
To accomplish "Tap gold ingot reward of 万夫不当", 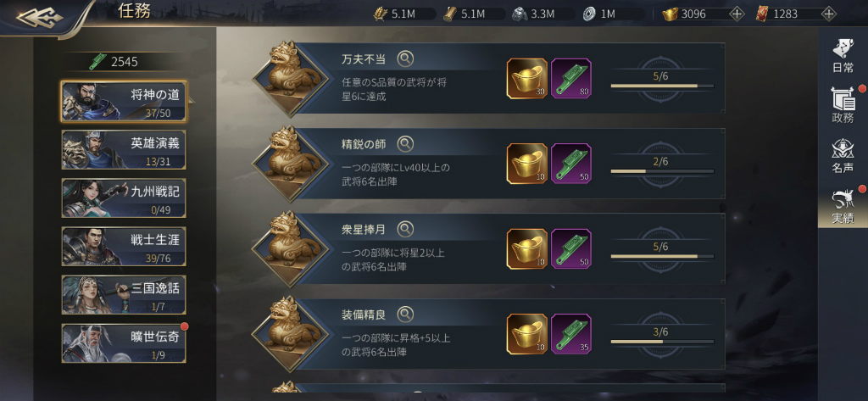I will point(527,79).
